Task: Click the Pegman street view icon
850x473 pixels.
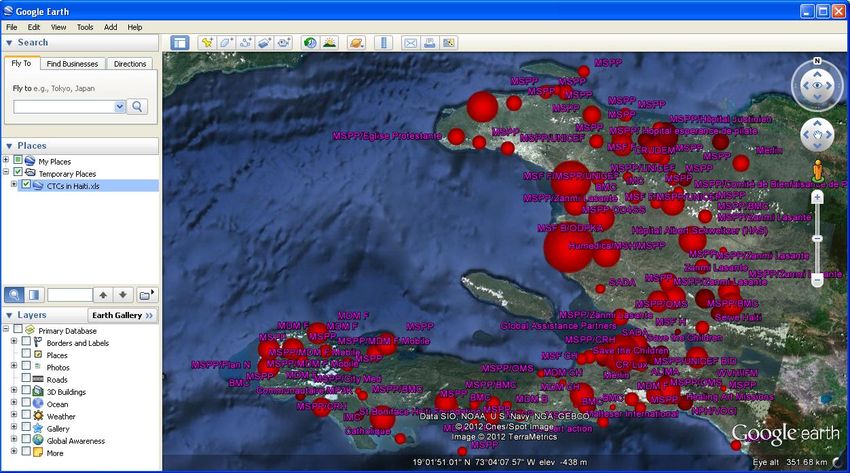Action: pos(817,171)
